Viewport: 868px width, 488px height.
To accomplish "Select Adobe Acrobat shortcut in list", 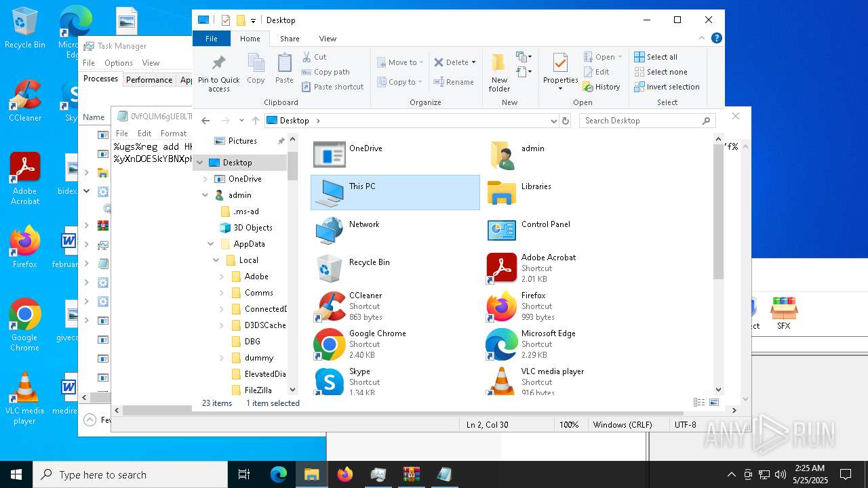I will pos(567,268).
